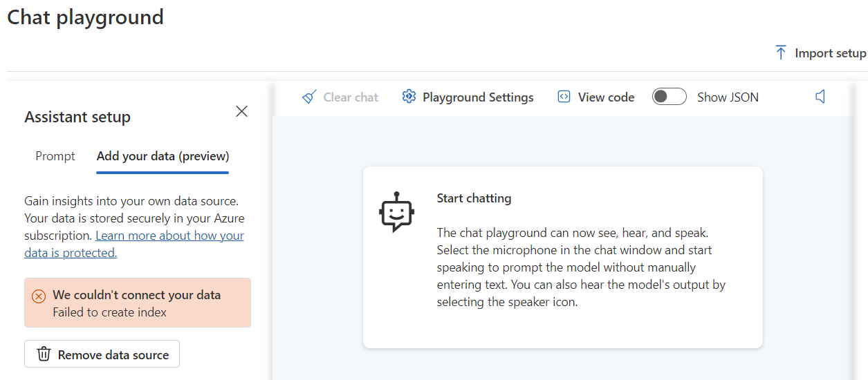Screen dimensions: 868x380
Task: Click the Import setup button
Action: [820, 53]
